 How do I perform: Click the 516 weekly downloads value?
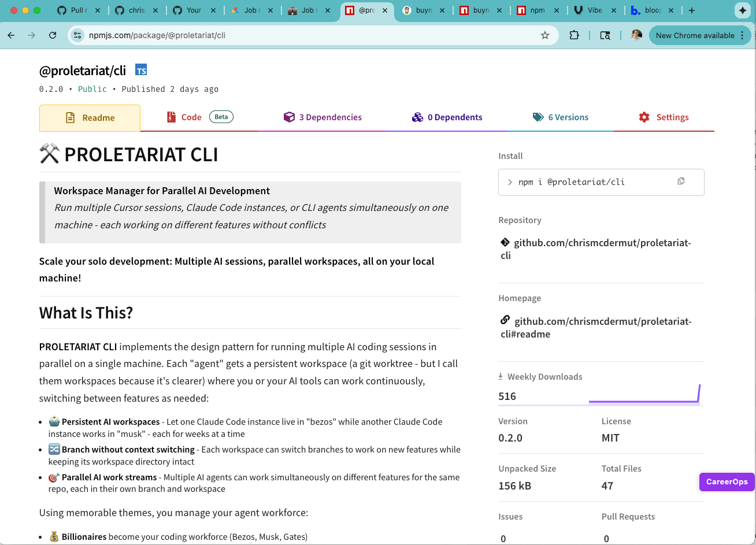pos(507,396)
